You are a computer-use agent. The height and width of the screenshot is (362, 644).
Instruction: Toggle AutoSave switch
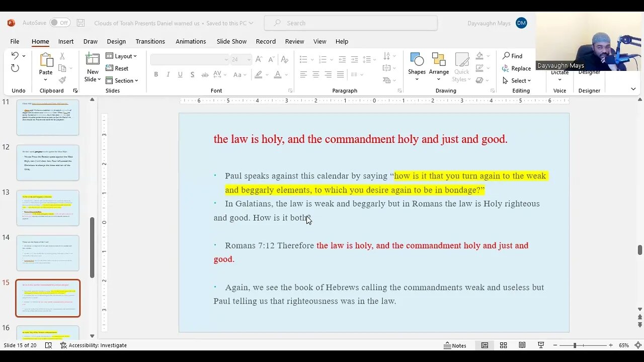tap(60, 23)
